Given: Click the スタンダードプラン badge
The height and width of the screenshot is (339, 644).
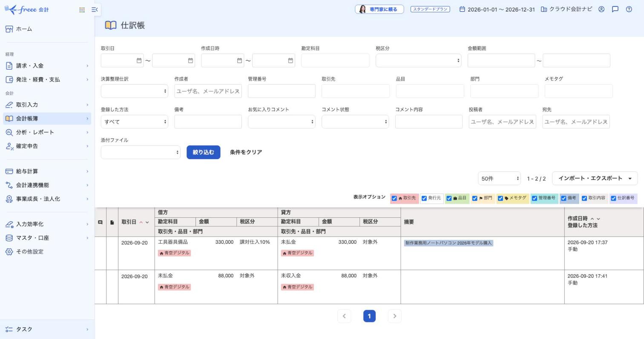Looking at the screenshot, I should 430,9.
